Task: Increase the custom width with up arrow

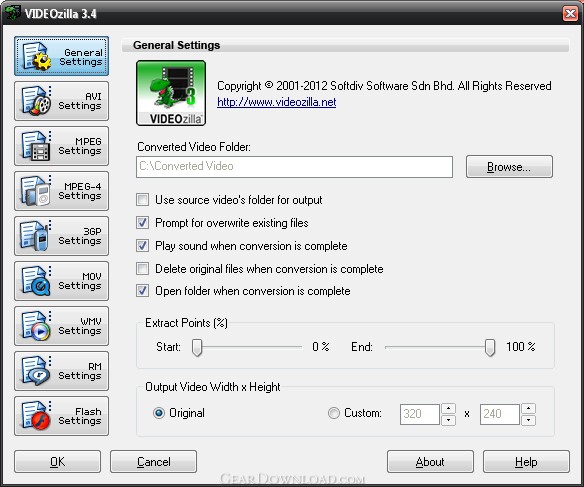Action: tap(448, 408)
